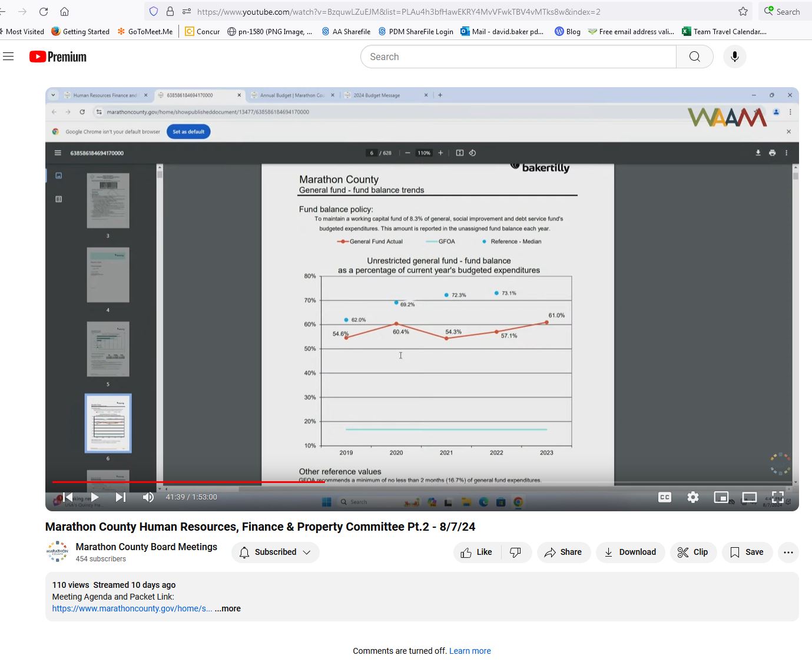
Task: Open the Subscribed notification dropdown
Action: (x=275, y=552)
